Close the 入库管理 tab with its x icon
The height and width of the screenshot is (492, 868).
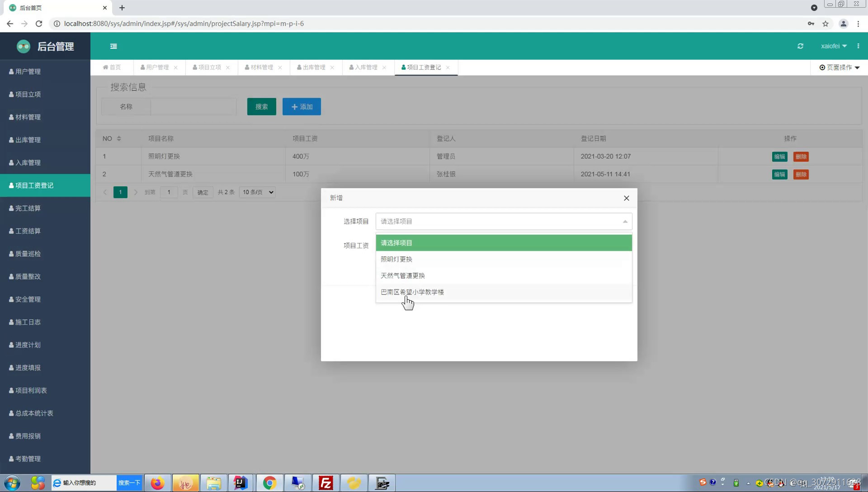(x=384, y=67)
